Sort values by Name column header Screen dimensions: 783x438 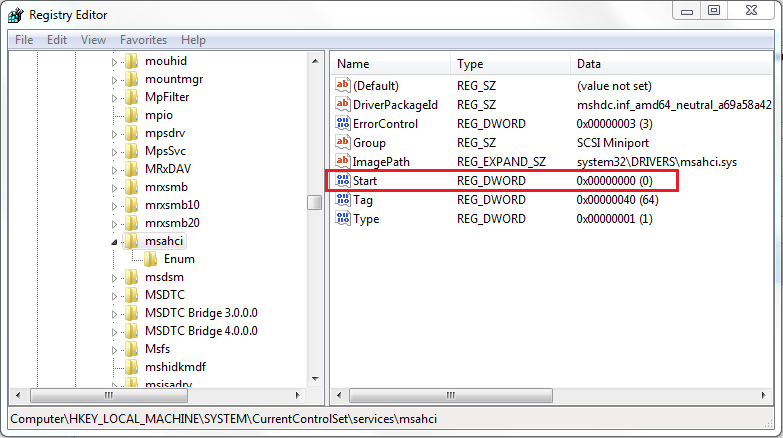tap(391, 64)
